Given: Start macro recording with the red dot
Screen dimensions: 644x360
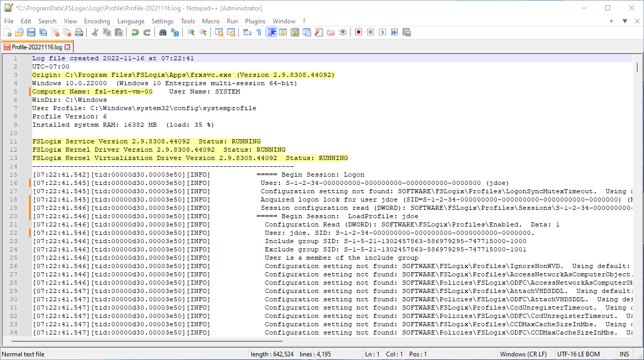Looking at the screenshot, I should 359,32.
